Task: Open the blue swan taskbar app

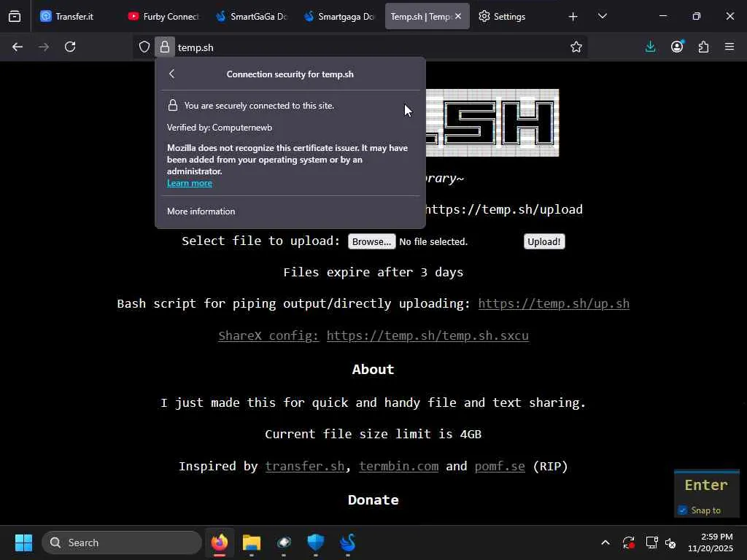Action: (348, 542)
